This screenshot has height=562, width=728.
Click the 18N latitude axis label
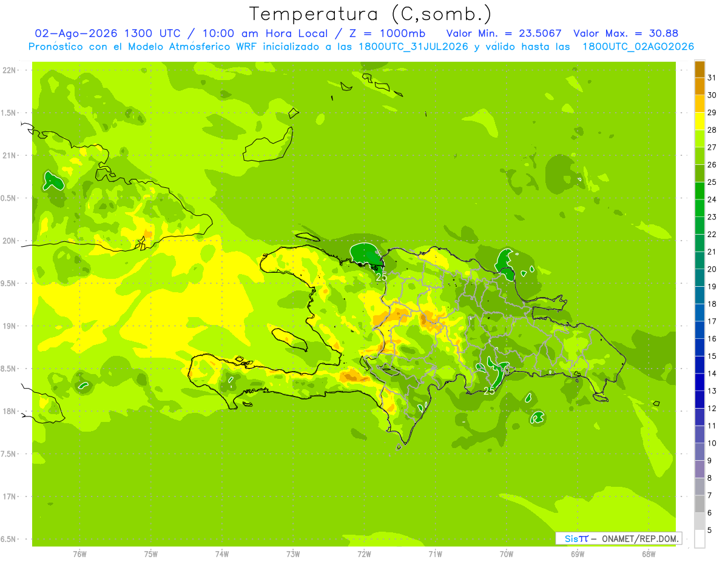click(10, 411)
